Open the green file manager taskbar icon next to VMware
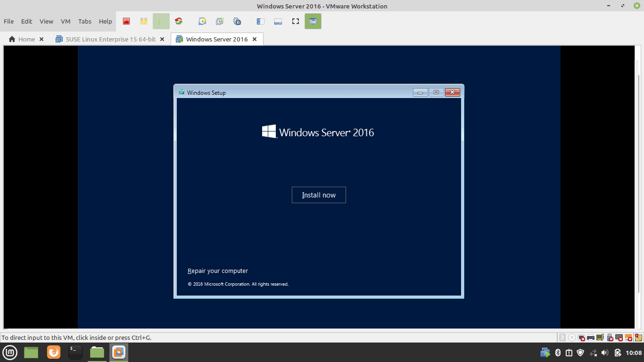Viewport: 644px width, 362px height. pos(97,352)
